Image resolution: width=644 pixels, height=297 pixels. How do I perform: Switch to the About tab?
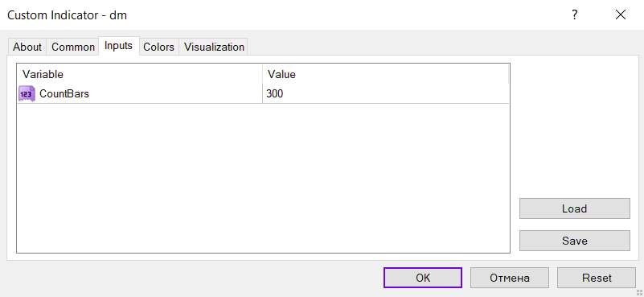pyautogui.click(x=27, y=47)
